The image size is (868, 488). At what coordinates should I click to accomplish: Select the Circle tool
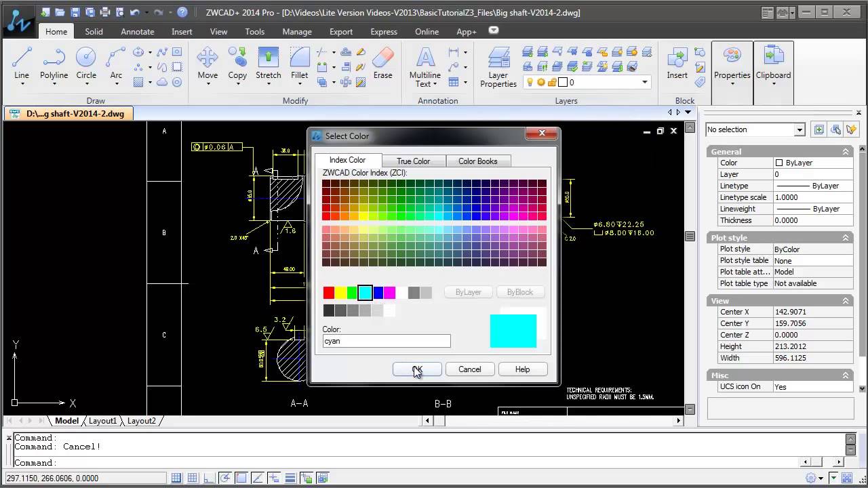[x=86, y=62]
